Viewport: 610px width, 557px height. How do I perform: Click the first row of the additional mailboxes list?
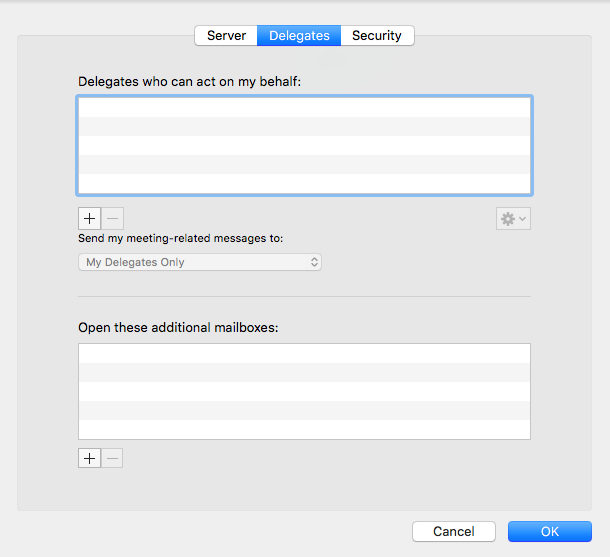tap(304, 354)
